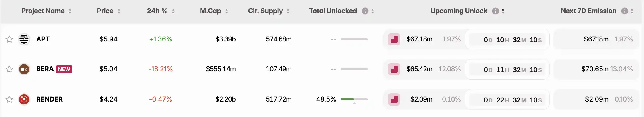Click the Next 7D Emission info icon

(x=625, y=11)
